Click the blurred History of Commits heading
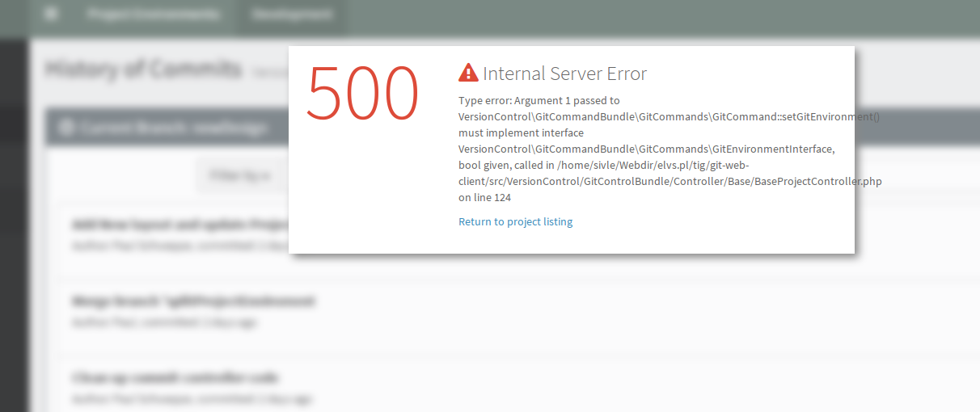 tap(144, 69)
